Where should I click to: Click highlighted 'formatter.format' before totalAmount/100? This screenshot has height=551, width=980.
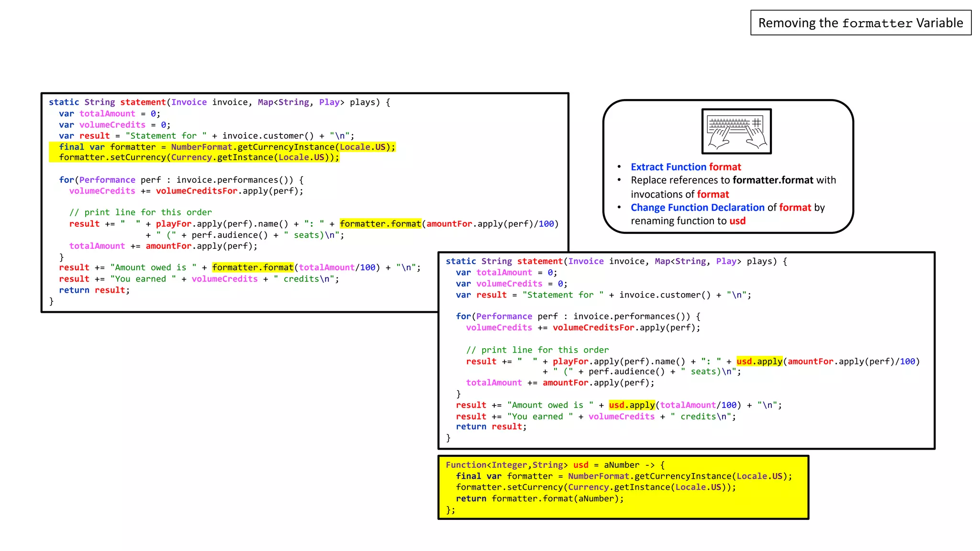click(253, 267)
